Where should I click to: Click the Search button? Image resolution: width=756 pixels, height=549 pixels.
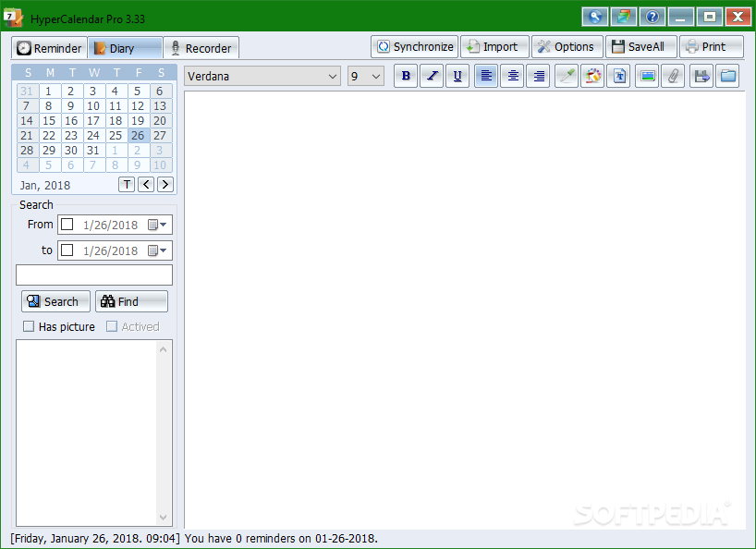pos(55,301)
